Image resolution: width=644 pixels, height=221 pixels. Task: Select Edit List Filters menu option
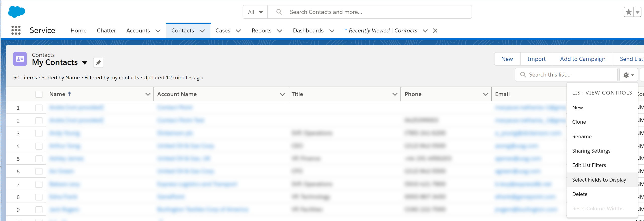[x=589, y=165]
